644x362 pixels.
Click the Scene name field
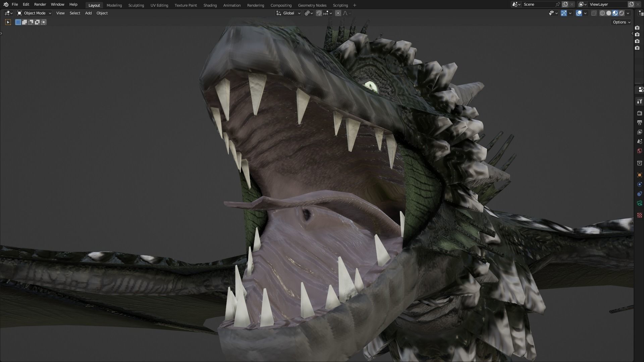tap(538, 4)
